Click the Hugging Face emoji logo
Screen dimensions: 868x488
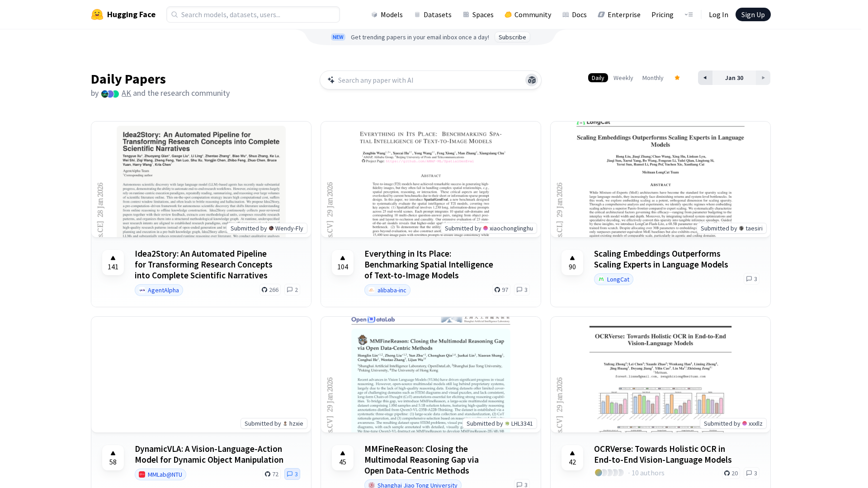tap(97, 14)
